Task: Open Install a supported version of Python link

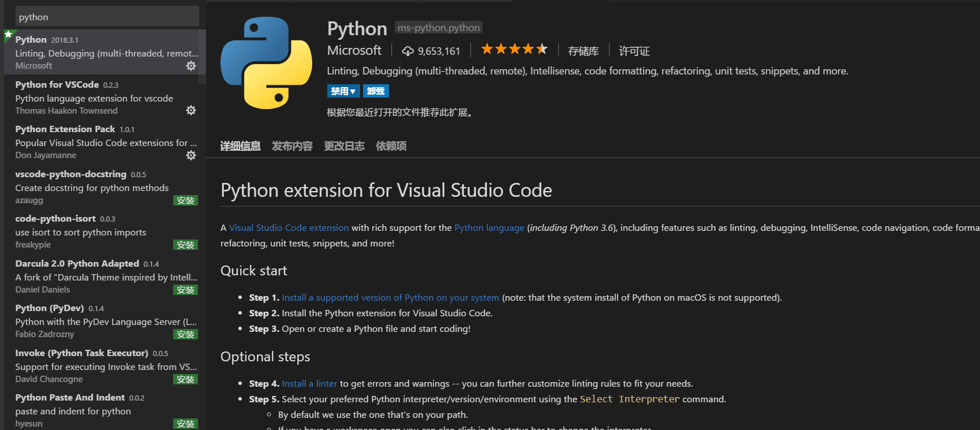Action: 391,297
